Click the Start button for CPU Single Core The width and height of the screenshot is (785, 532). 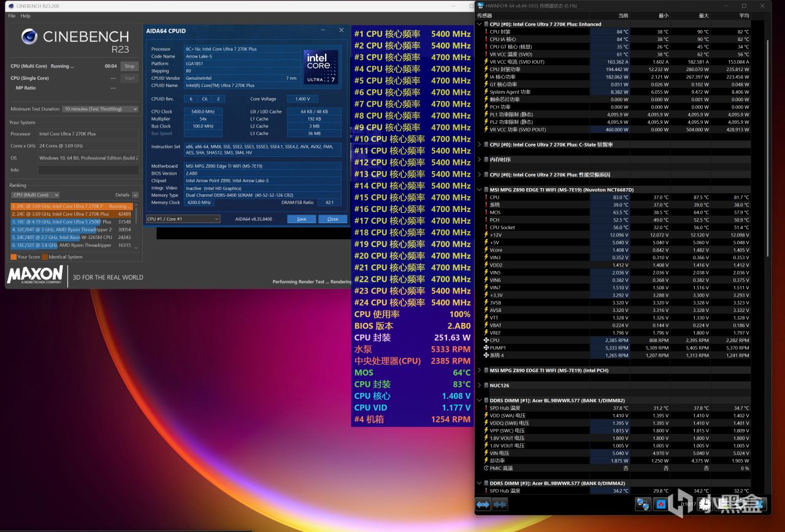point(129,78)
